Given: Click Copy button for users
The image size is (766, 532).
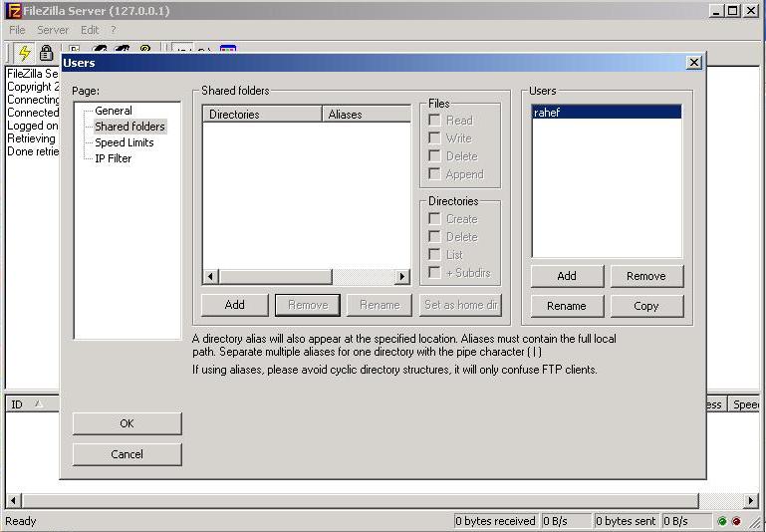Looking at the screenshot, I should click(x=646, y=306).
